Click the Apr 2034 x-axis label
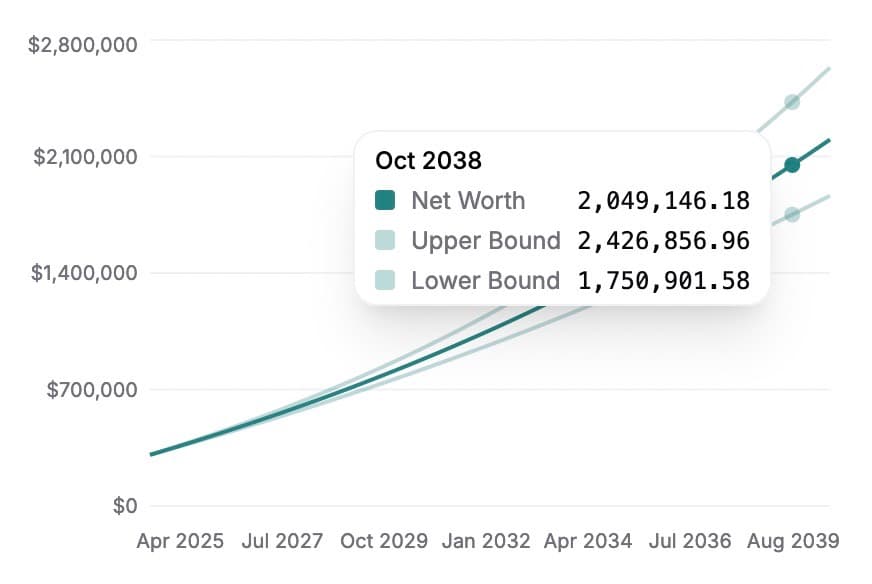 (588, 541)
